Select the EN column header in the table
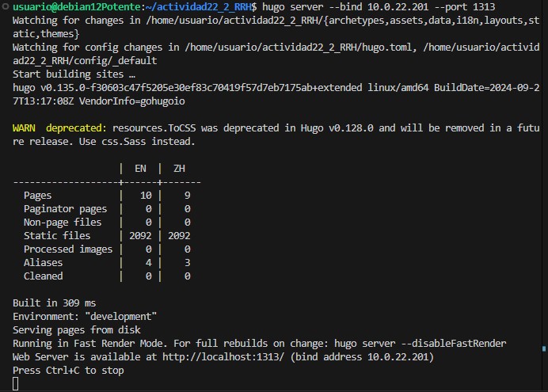548x392 pixels. point(140,168)
